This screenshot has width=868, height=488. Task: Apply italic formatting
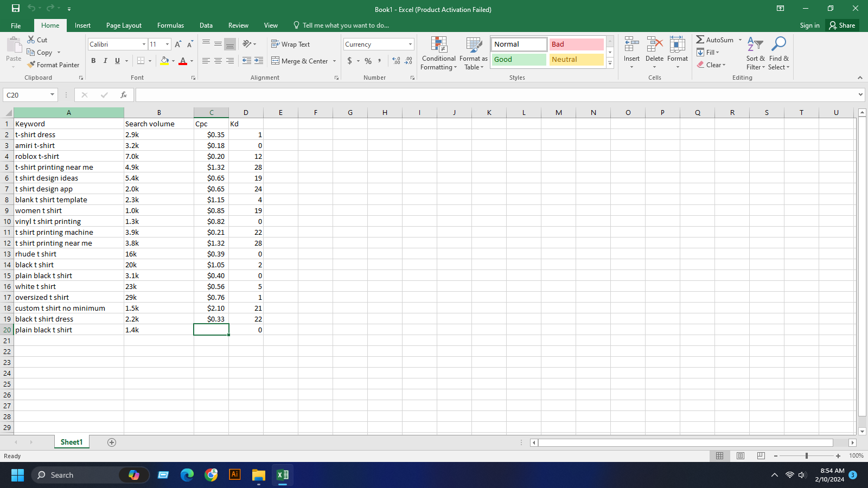(x=105, y=61)
